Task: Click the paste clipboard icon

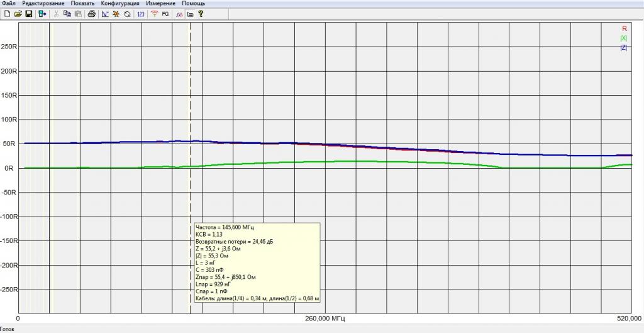Action: tap(77, 14)
